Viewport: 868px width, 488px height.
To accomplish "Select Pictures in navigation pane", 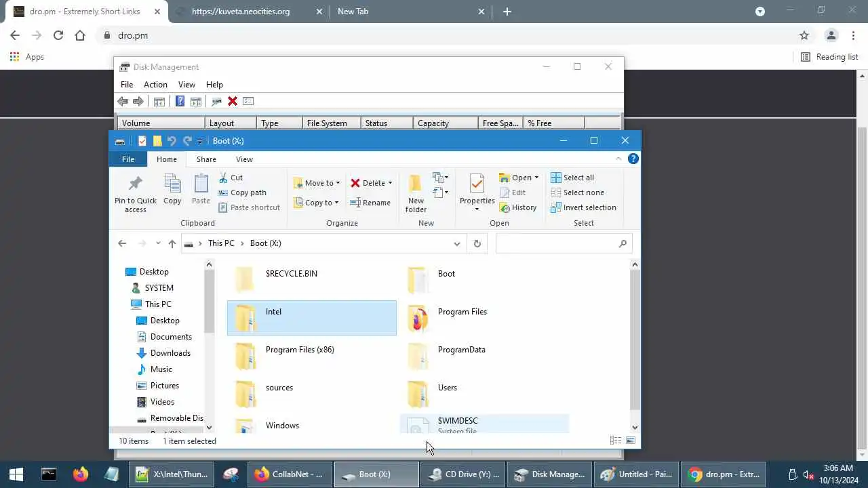I will click(x=165, y=386).
